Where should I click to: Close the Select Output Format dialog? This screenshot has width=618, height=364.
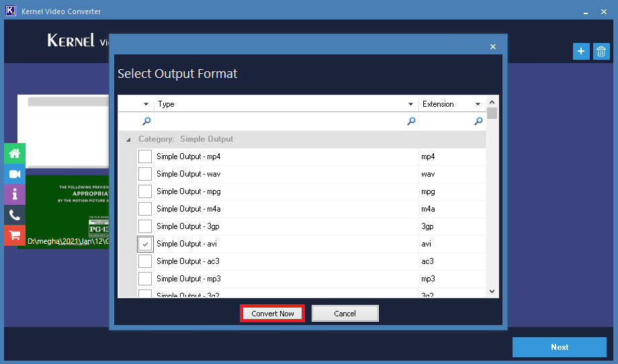[x=492, y=46]
